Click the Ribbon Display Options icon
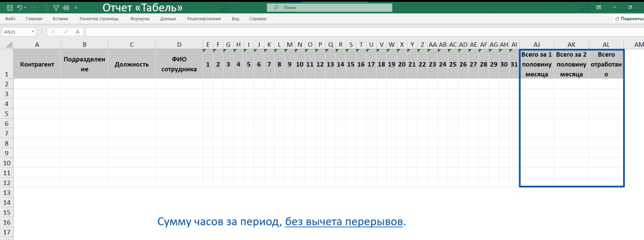The height and width of the screenshot is (240, 644). click(599, 7)
